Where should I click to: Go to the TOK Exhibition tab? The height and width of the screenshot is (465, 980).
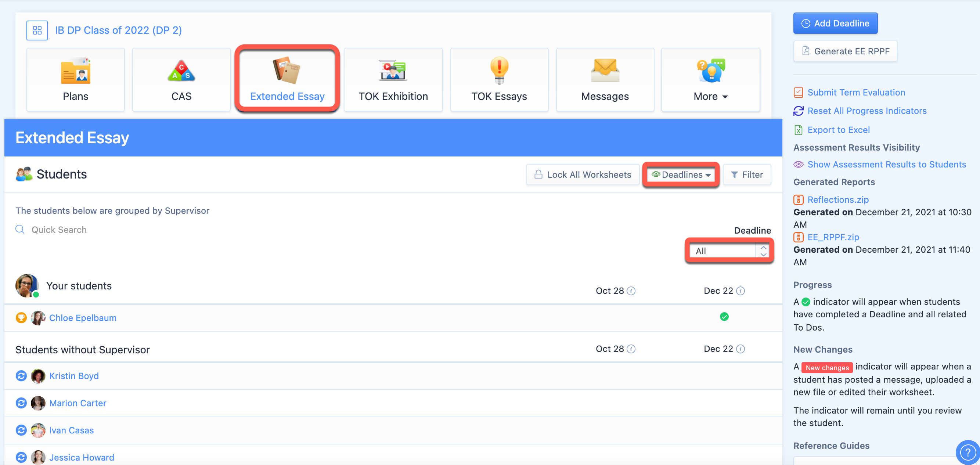393,80
